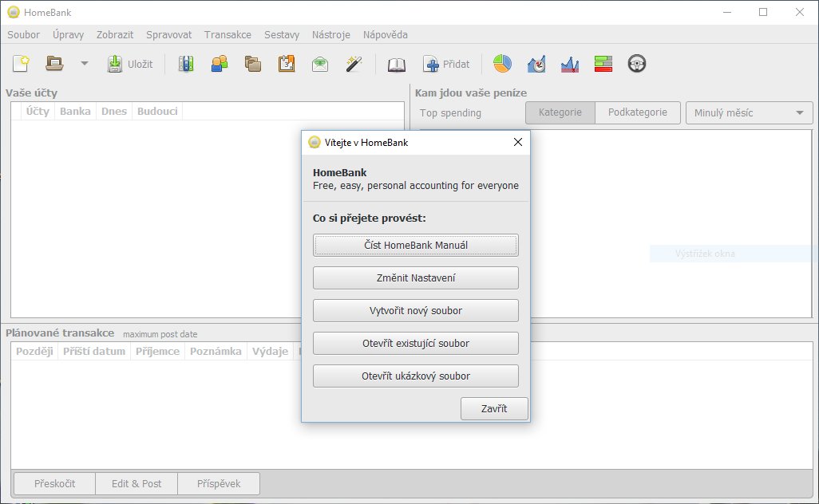
Task: Open the Sestavy menu
Action: (282, 34)
